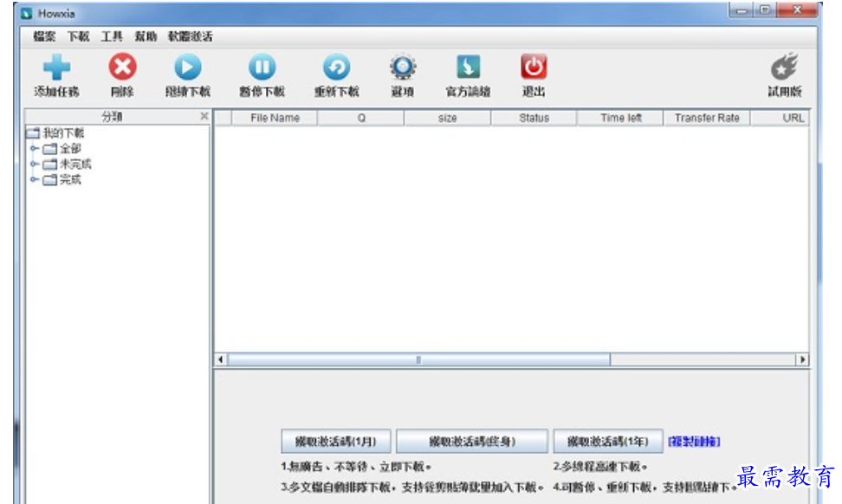
Task: Click the red Exit power icon
Action: pos(534,67)
